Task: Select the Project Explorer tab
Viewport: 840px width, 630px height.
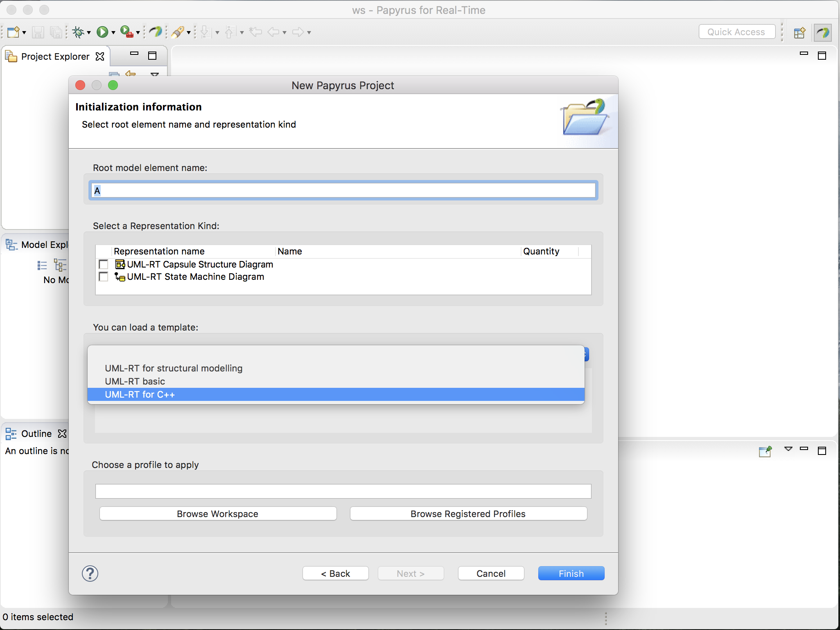Action: click(x=55, y=56)
